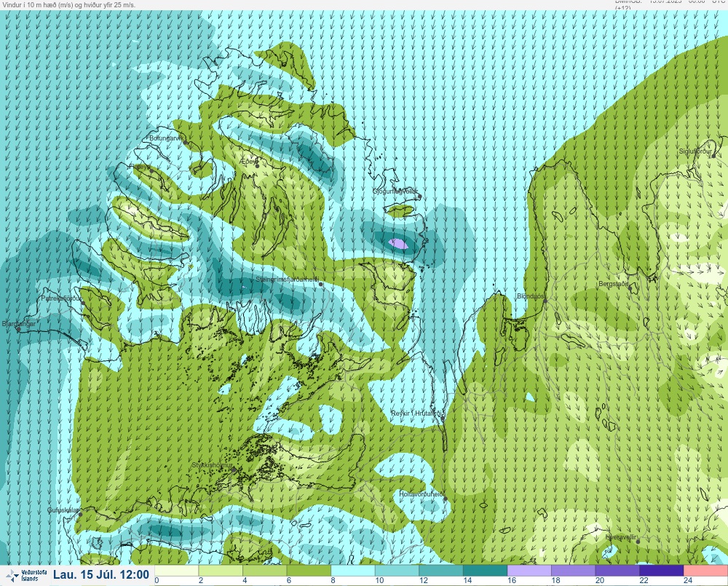Click the Stykkishólmur station label
The image size is (728, 586).
coord(212,465)
